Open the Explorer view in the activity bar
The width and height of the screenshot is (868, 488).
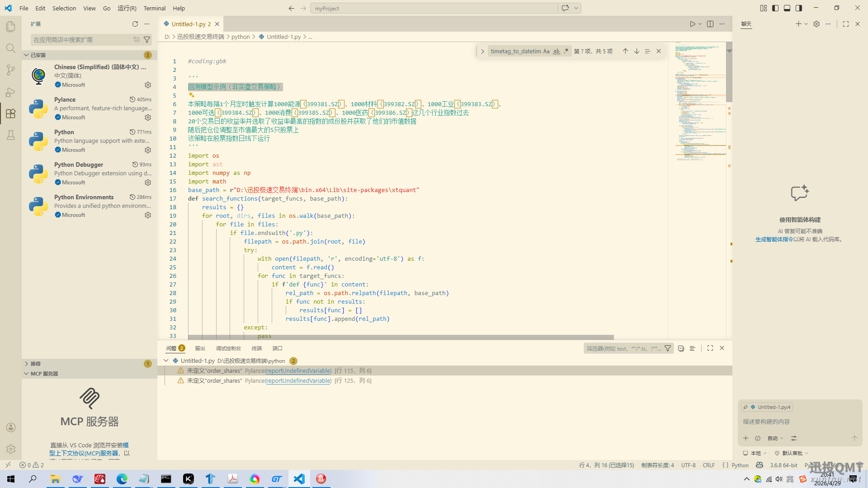point(11,27)
